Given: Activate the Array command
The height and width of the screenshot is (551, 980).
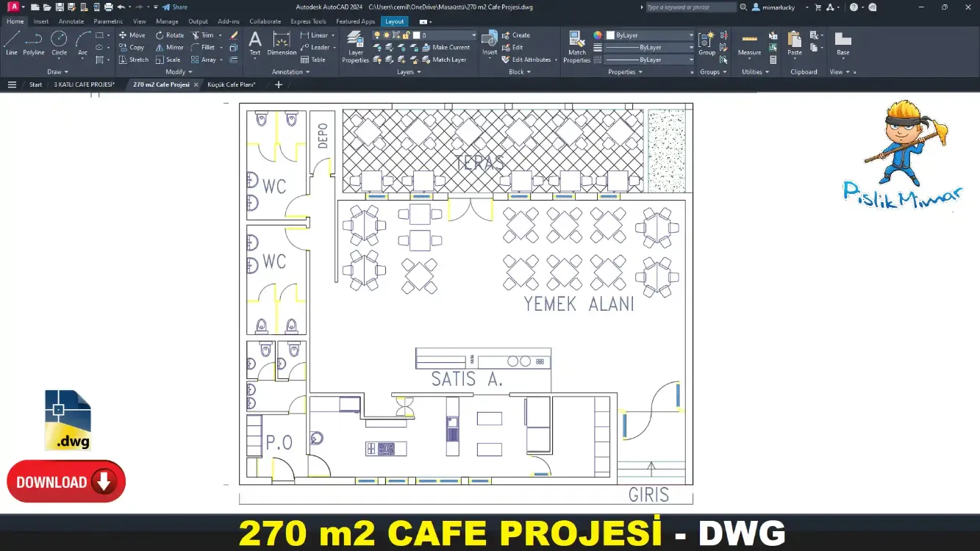Looking at the screenshot, I should point(204,60).
